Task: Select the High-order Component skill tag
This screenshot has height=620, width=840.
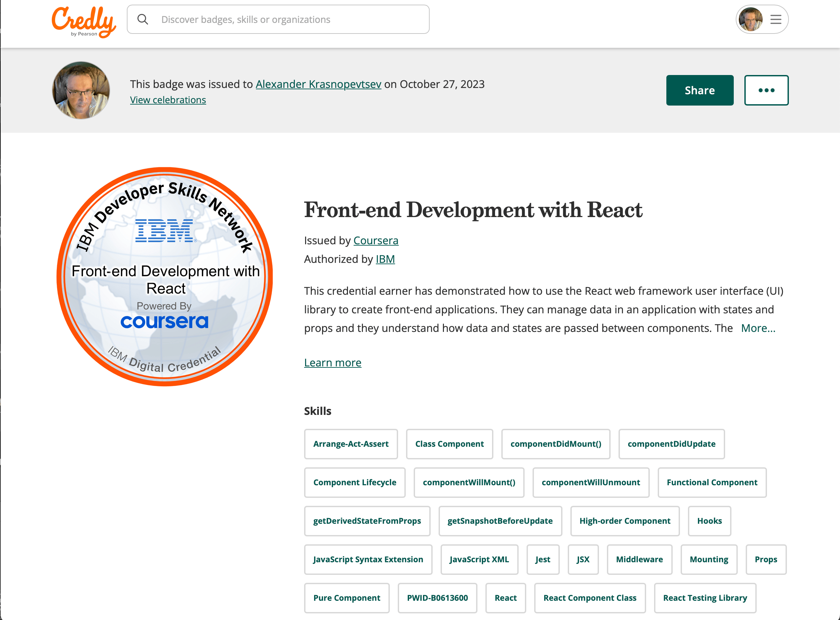Action: click(x=625, y=521)
